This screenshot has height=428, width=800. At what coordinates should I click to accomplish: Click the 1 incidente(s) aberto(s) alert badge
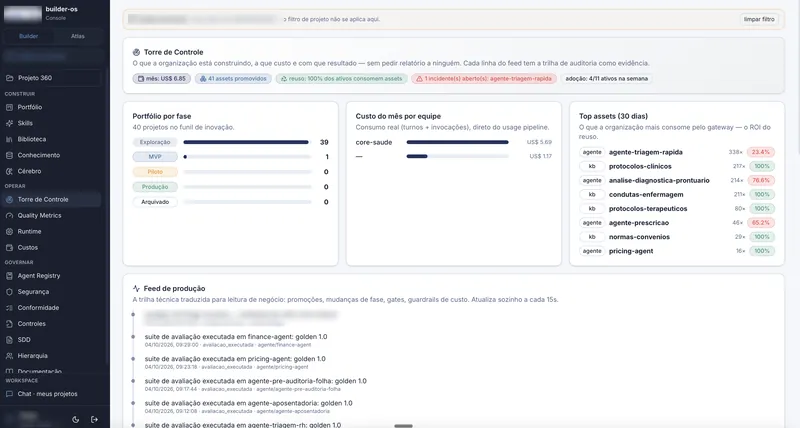[484, 79]
